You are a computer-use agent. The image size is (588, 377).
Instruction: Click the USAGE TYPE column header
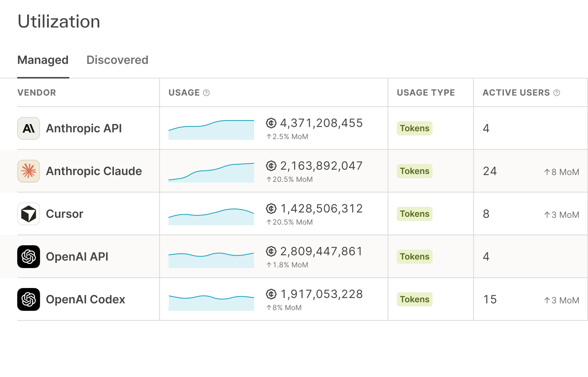coord(426,93)
